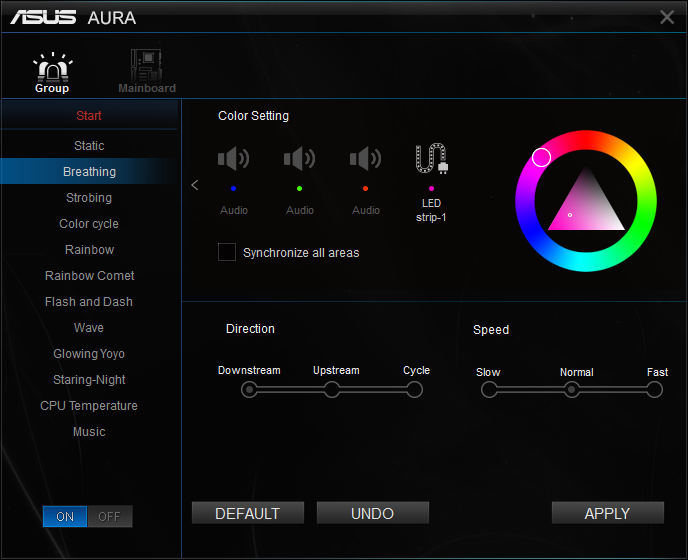Click the APPLY button

pos(608,513)
